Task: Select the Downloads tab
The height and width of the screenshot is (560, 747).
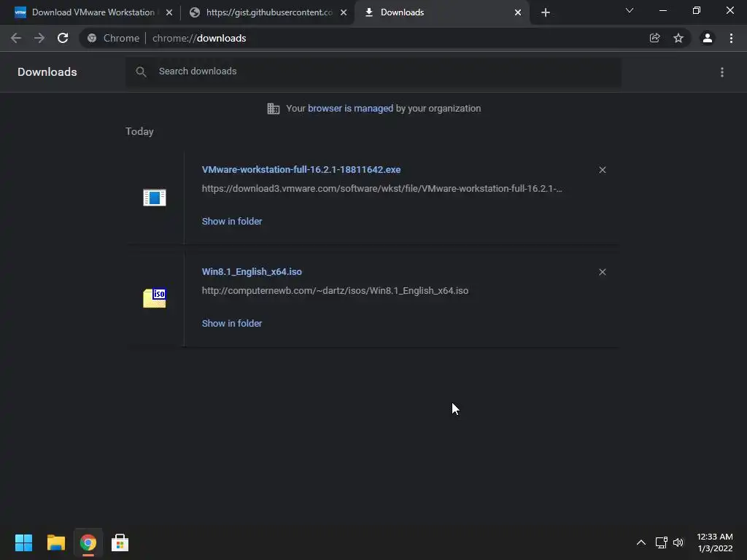Action: [441, 12]
